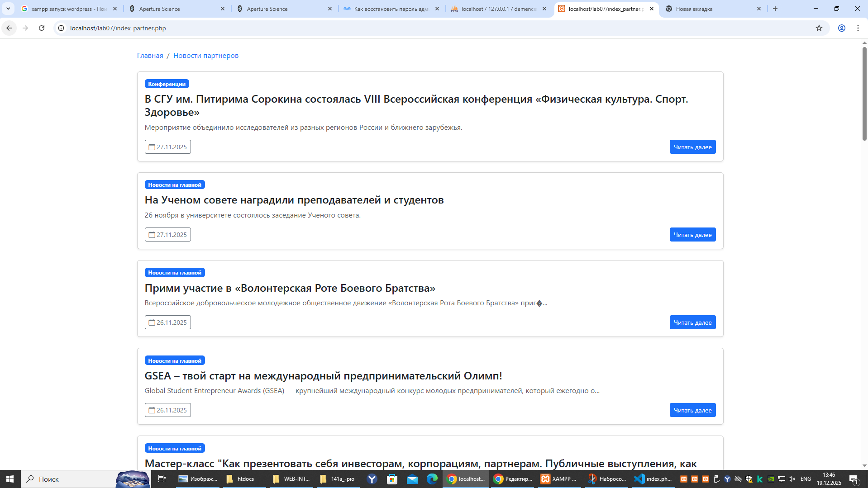Viewport: 868px width, 488px height.
Task: Click Читать далее for the Ученом совете news
Action: [x=692, y=235]
